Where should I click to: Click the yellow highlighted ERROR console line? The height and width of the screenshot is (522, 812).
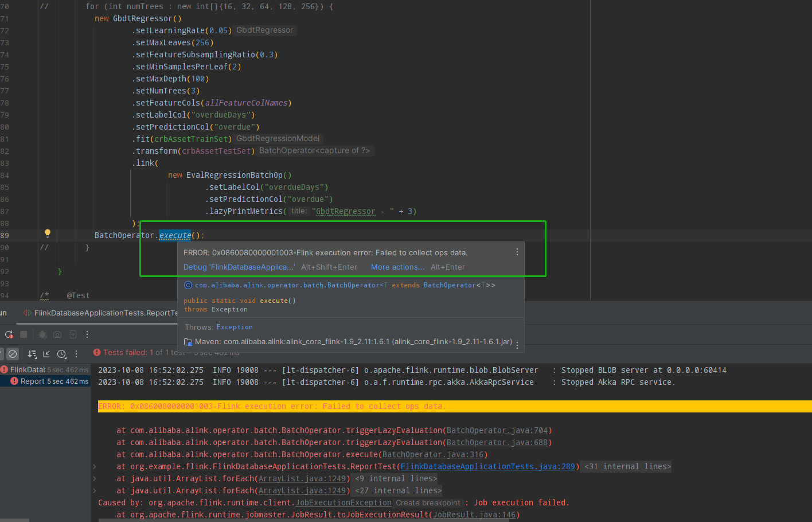tap(455, 406)
